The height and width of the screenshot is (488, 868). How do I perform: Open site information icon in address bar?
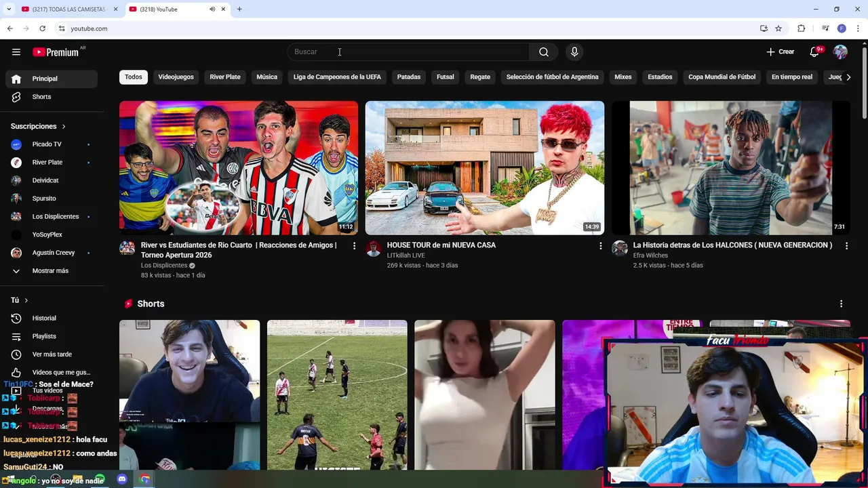click(x=61, y=28)
